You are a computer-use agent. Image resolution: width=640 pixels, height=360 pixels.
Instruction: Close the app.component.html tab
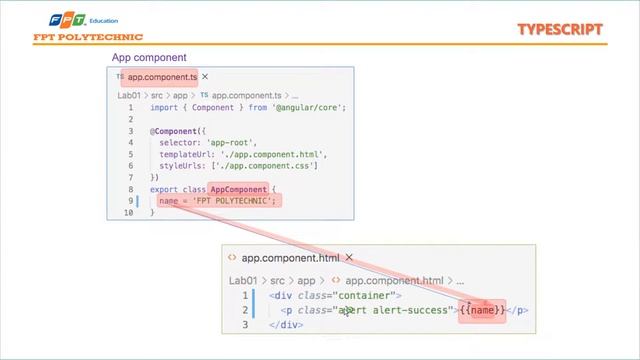pyautogui.click(x=349, y=257)
